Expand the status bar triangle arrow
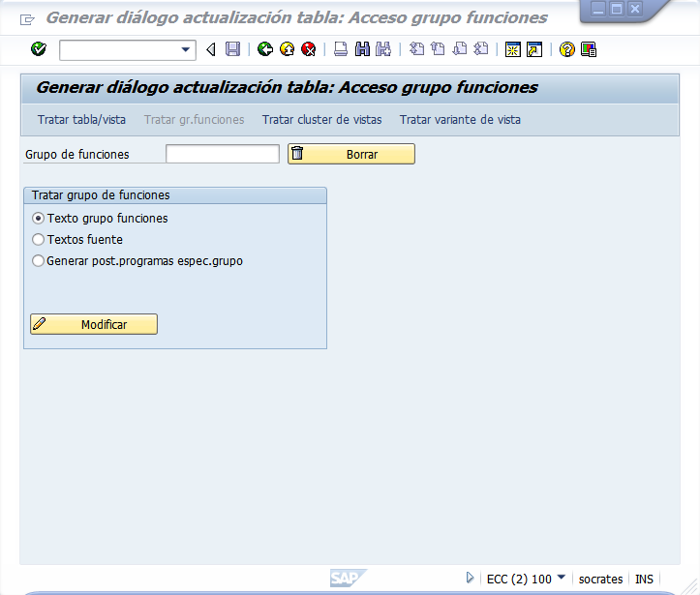700x595 pixels. click(x=470, y=578)
